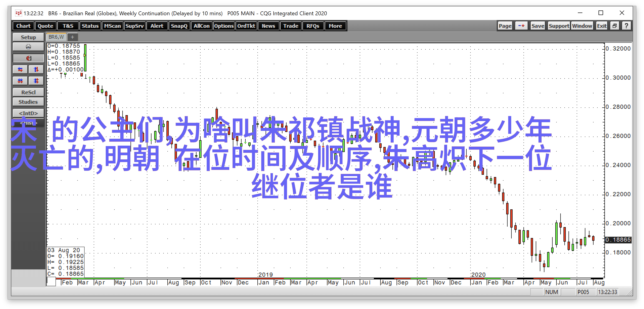The height and width of the screenshot is (309, 644).
Task: Click the 0.32000 price scale label
Action: [x=618, y=48]
